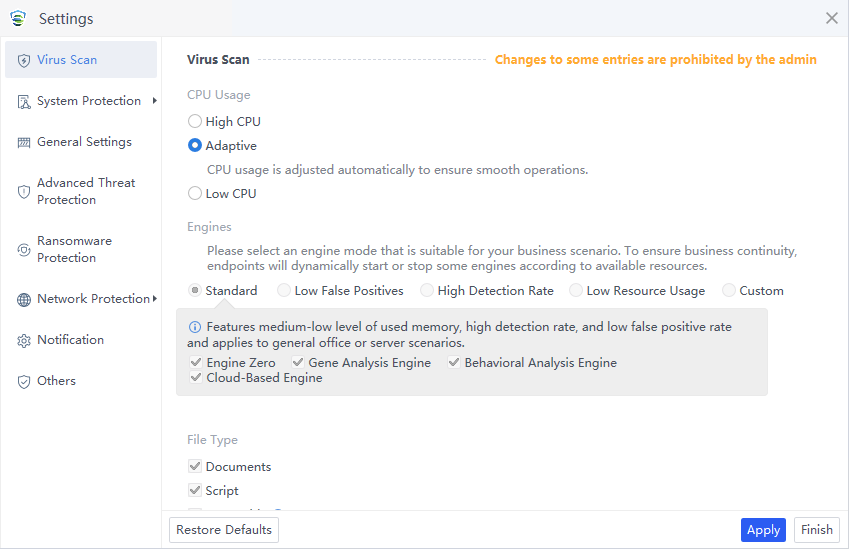The width and height of the screenshot is (849, 549).
Task: Click the Others shield icon
Action: [24, 382]
